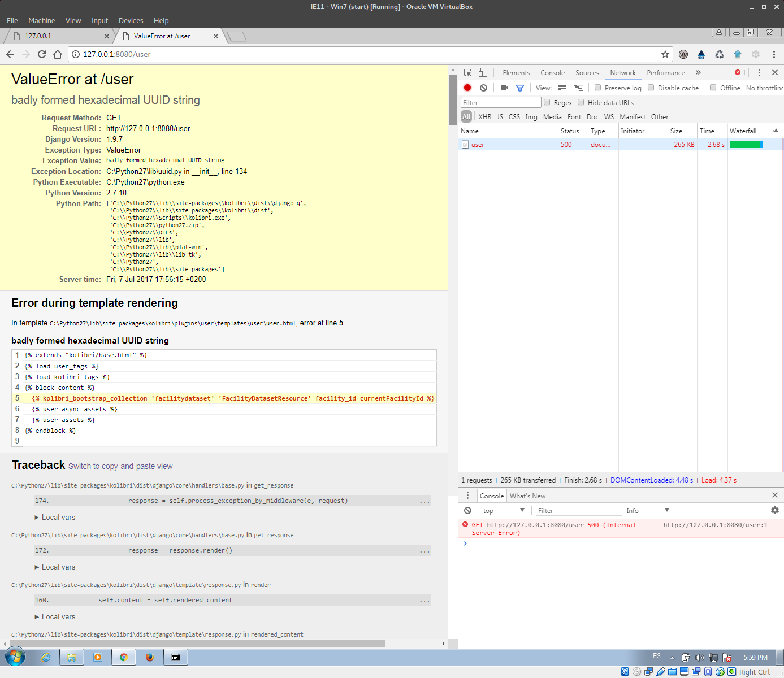The image size is (784, 678).
Task: Open the VirtualBox Devices menu
Action: click(x=131, y=20)
